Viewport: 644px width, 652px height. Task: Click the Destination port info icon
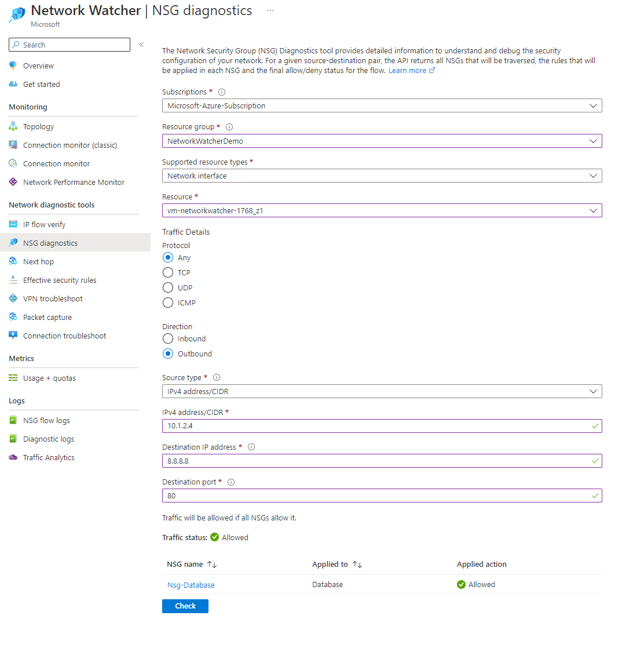(x=232, y=482)
